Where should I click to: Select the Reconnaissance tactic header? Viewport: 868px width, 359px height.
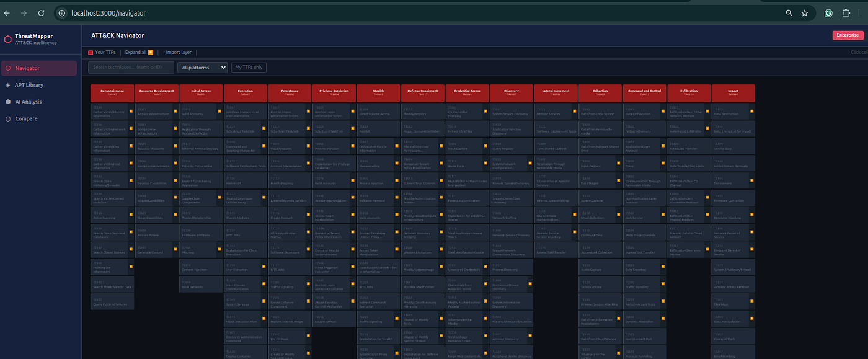(112, 92)
